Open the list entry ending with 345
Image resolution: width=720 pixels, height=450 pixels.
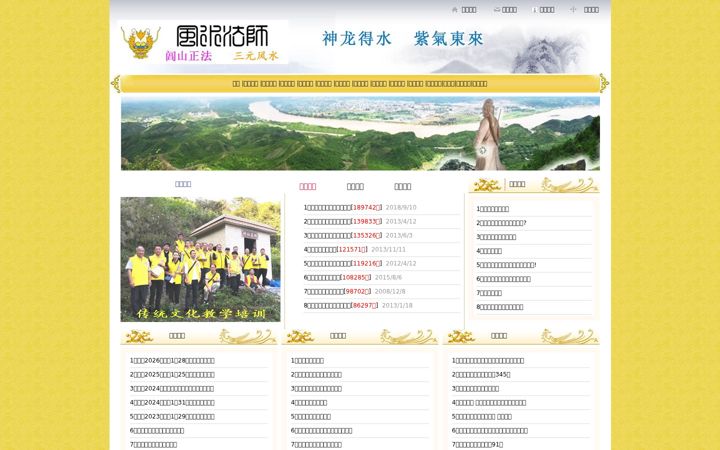pos(481,375)
